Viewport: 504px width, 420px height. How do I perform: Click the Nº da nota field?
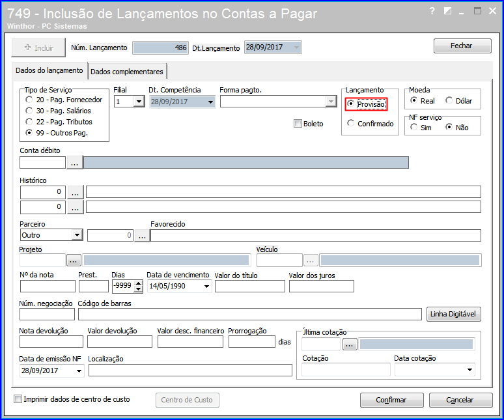click(x=48, y=286)
